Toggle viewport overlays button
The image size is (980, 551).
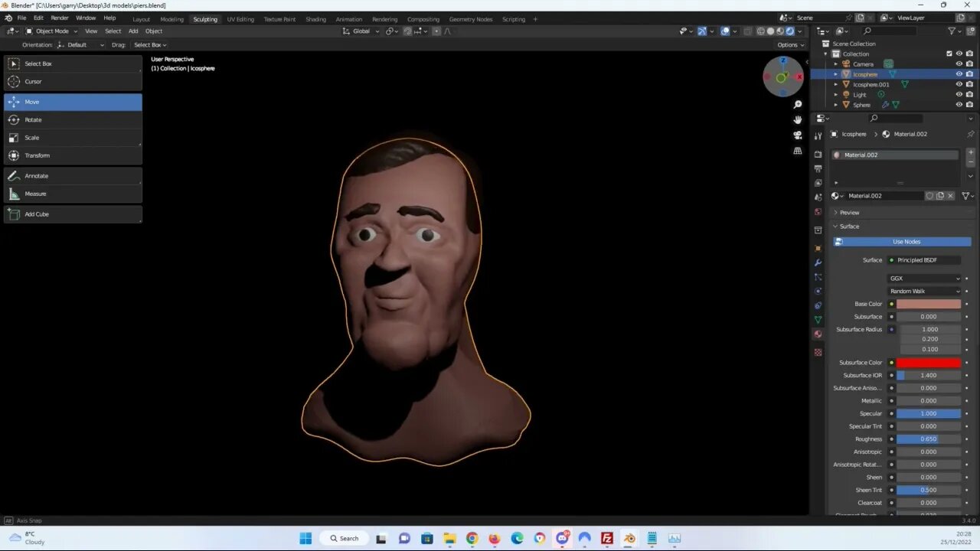[x=725, y=31]
